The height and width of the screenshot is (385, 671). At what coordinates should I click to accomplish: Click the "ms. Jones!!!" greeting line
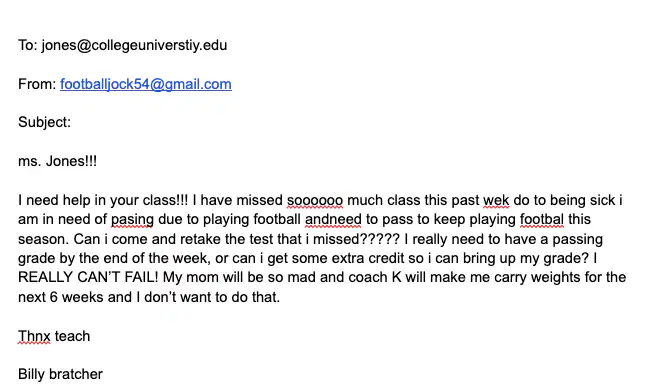(x=57, y=161)
